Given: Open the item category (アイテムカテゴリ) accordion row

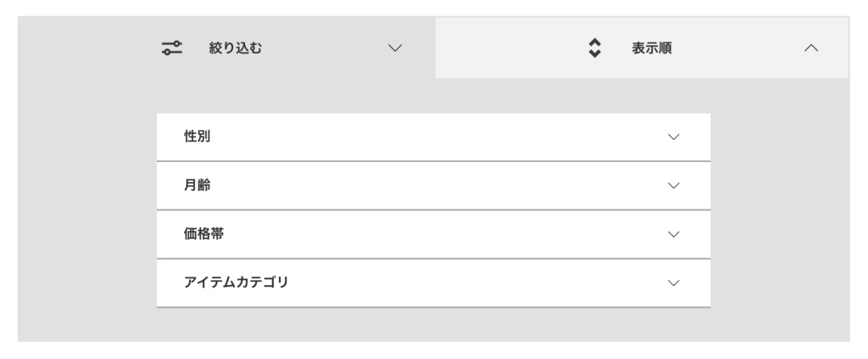Looking at the screenshot, I should (433, 283).
